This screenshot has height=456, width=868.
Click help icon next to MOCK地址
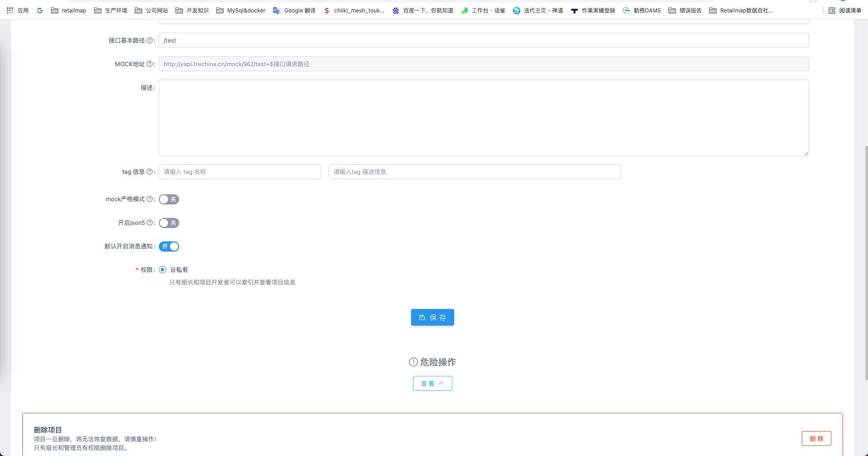pos(150,64)
